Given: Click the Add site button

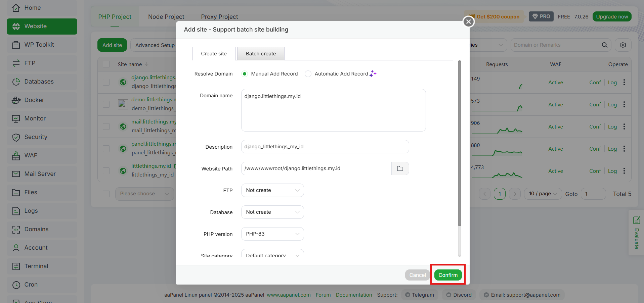Looking at the screenshot, I should 112,45.
